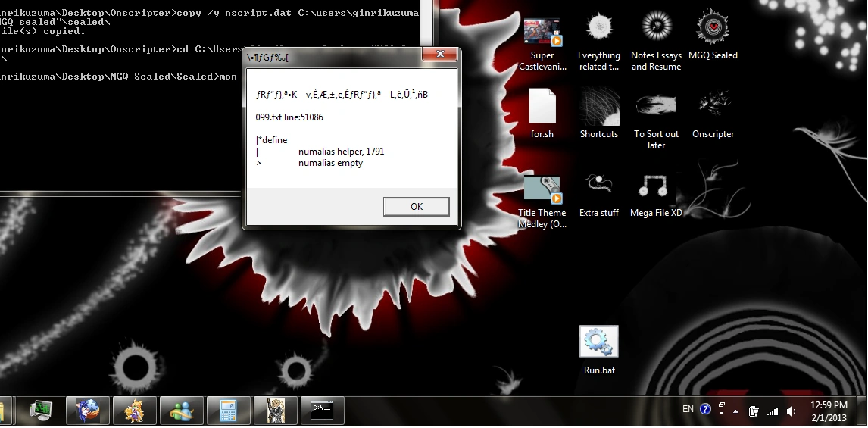Open Windows Live Messenger in taskbar

182,411
